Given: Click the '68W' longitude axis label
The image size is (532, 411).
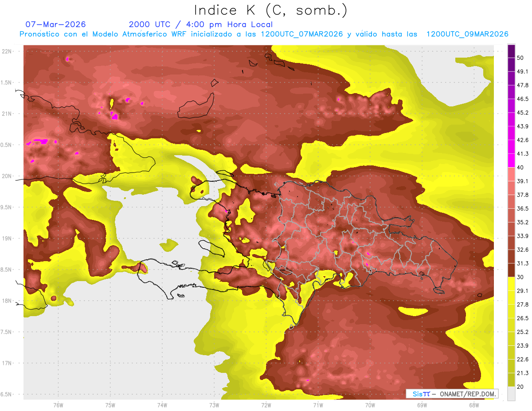Looking at the screenshot, I should pos(473,405).
